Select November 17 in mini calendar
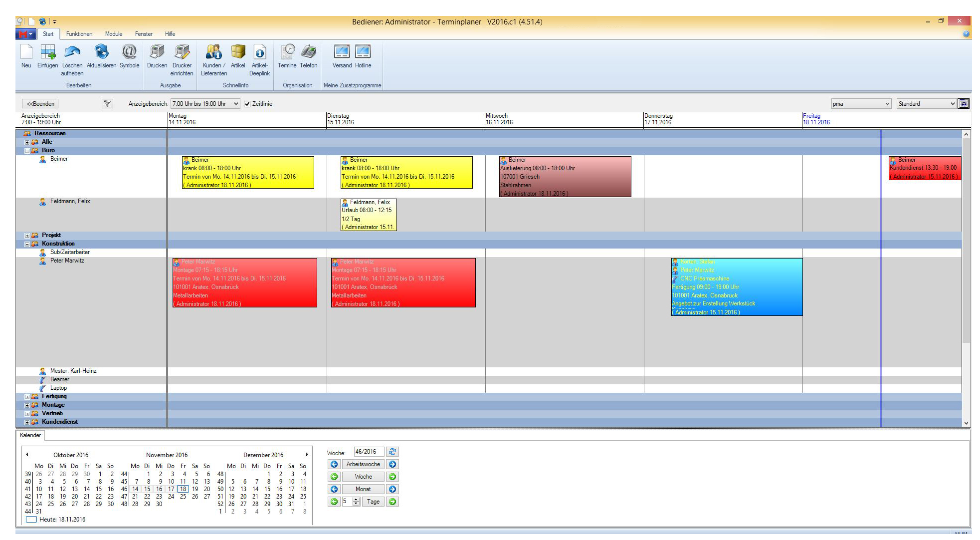The image size is (980, 540). 171,489
